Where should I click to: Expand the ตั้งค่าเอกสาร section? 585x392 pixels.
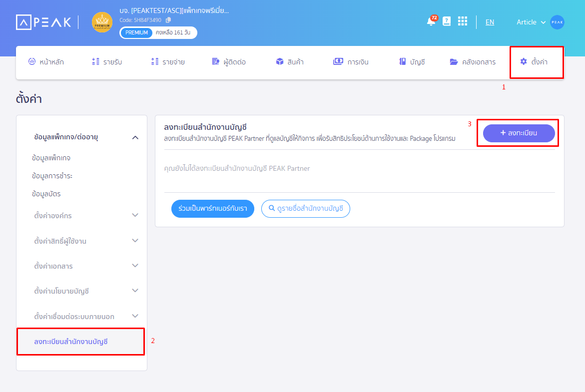pos(135,266)
